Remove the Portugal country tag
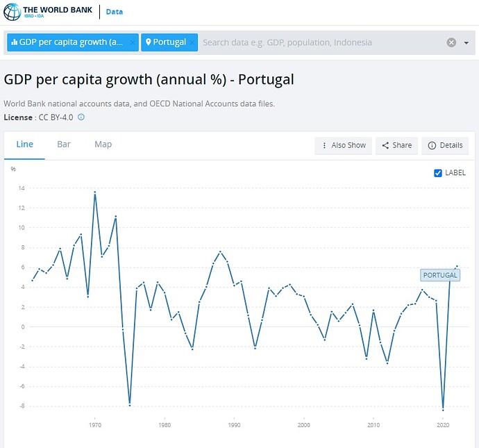The width and height of the screenshot is (479, 448). click(x=192, y=42)
